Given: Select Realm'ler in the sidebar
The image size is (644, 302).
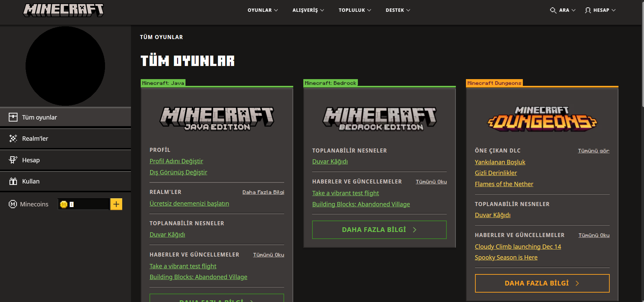Looking at the screenshot, I should (65, 138).
